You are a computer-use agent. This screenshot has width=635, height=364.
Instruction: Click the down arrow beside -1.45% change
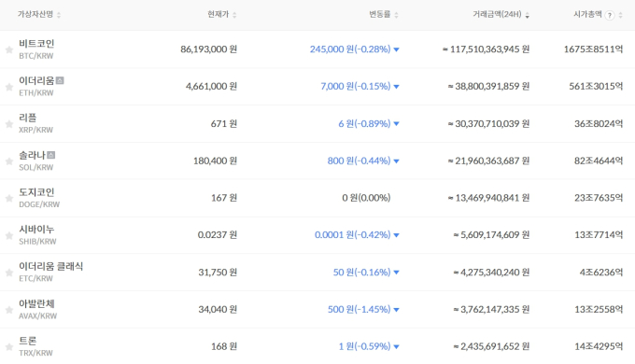coord(397,310)
